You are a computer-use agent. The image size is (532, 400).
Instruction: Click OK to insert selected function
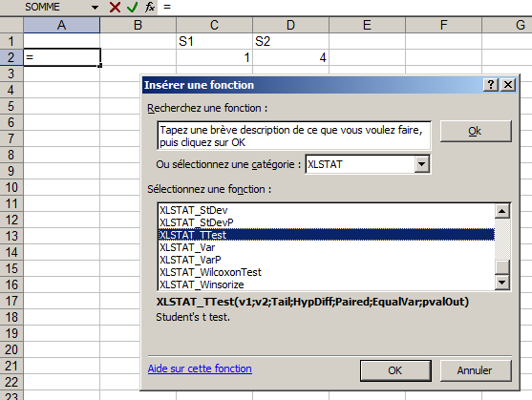click(395, 370)
